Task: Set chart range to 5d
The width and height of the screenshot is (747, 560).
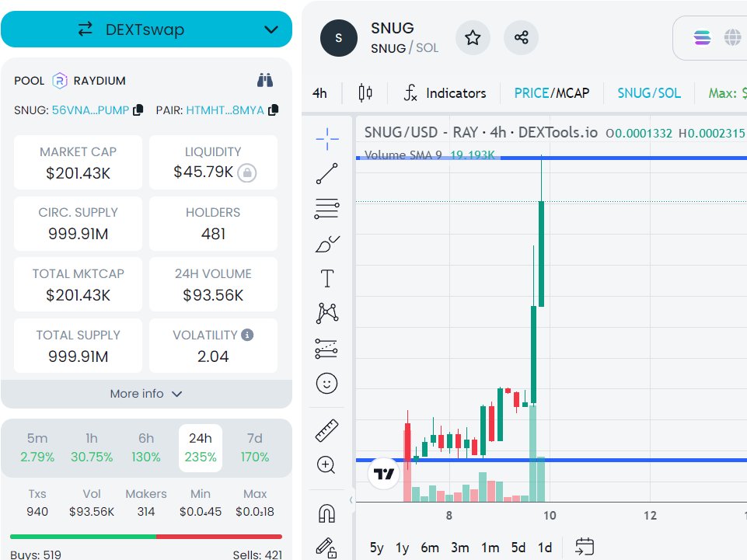Action: pos(518,548)
